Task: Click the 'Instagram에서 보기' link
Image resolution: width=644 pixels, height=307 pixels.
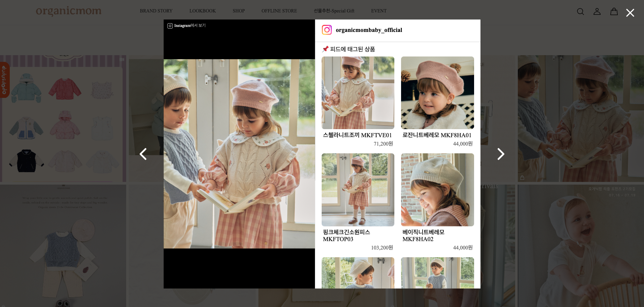Action: pyautogui.click(x=186, y=26)
